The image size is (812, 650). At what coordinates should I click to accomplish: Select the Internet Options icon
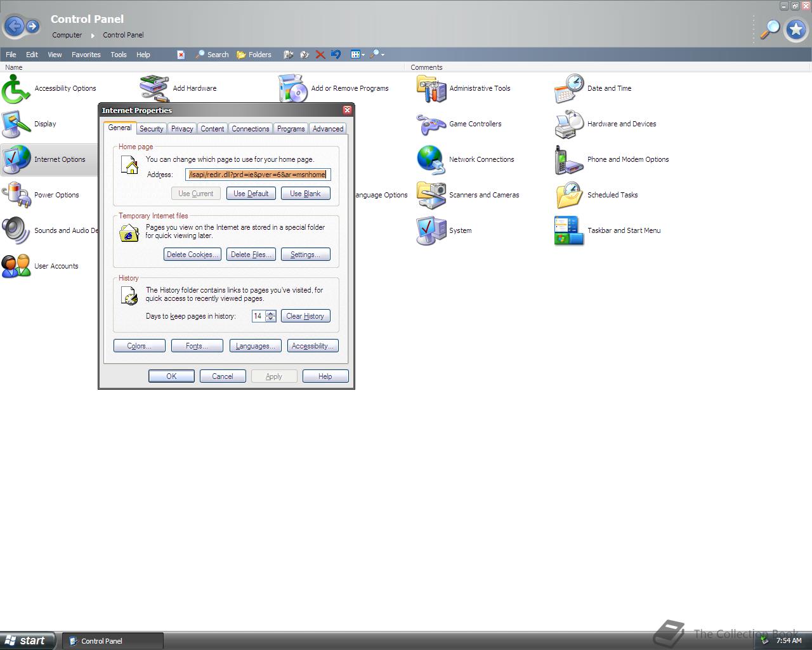tap(16, 159)
